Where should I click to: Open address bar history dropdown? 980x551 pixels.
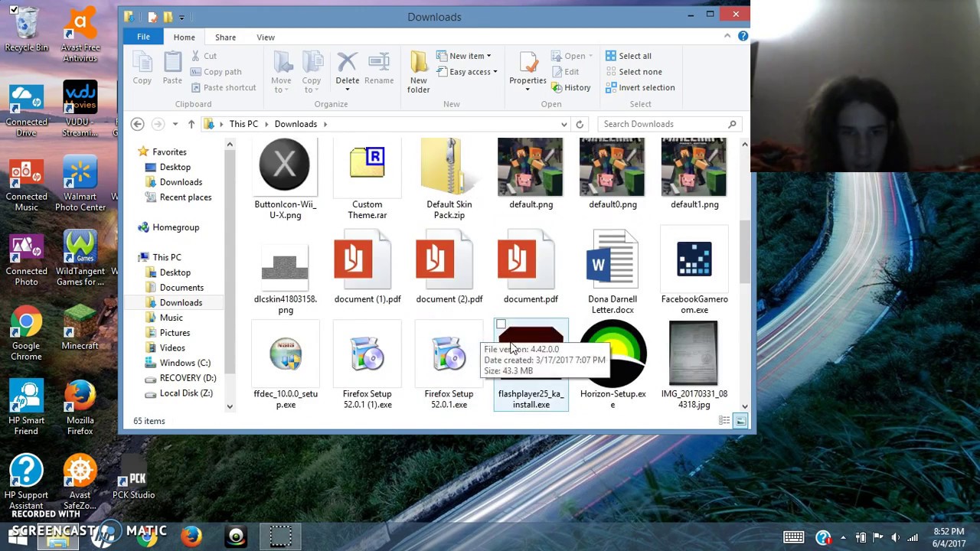564,124
